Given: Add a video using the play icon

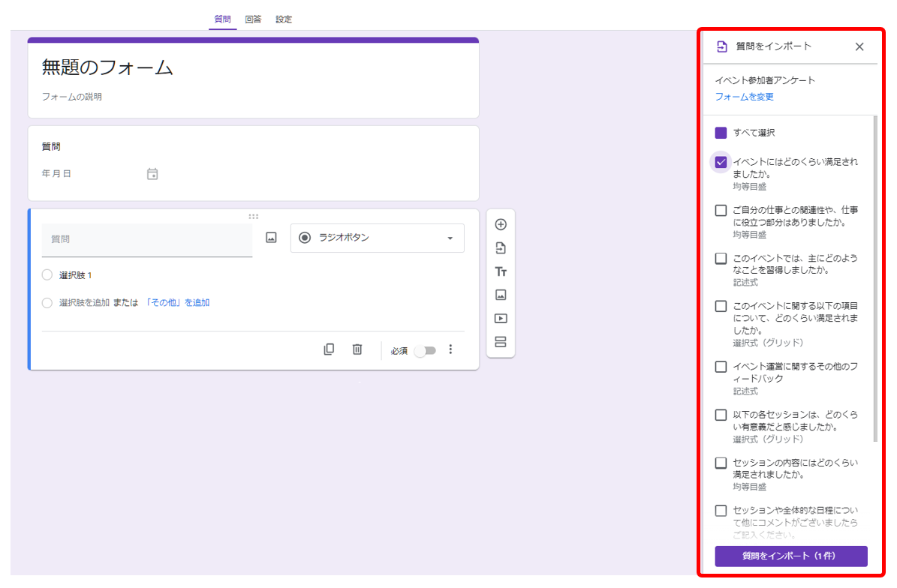Looking at the screenshot, I should (x=501, y=318).
